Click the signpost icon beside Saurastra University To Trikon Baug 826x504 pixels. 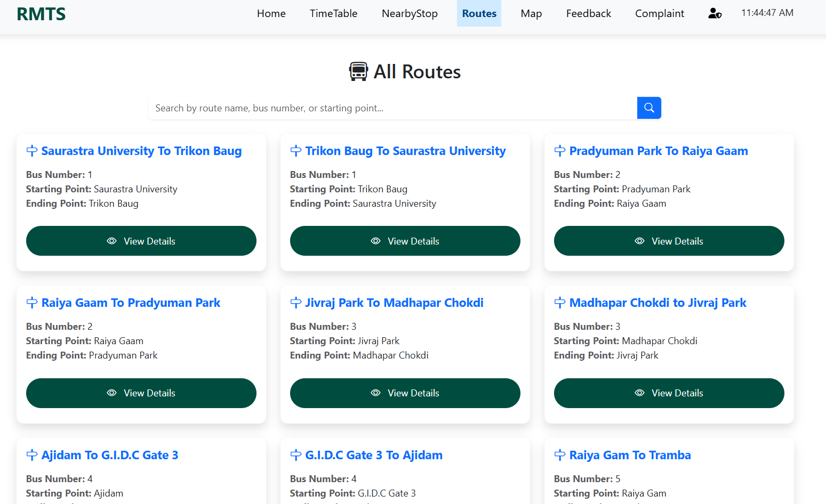[x=31, y=150]
